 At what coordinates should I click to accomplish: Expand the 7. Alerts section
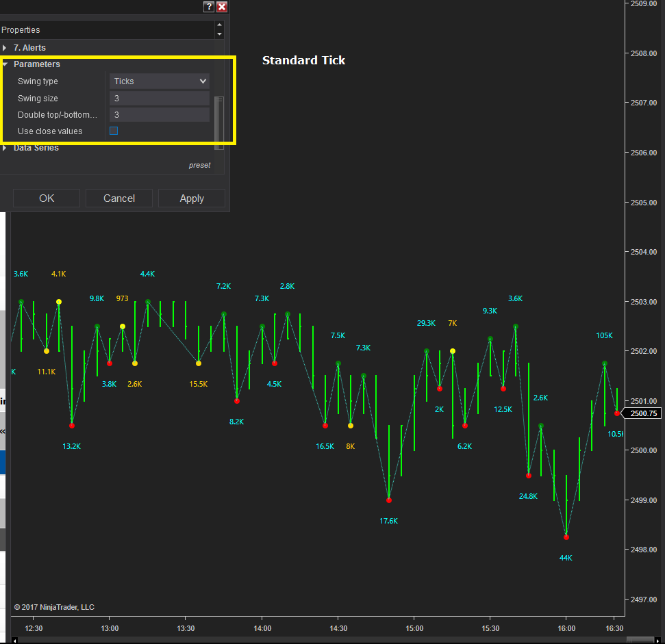click(x=4, y=48)
